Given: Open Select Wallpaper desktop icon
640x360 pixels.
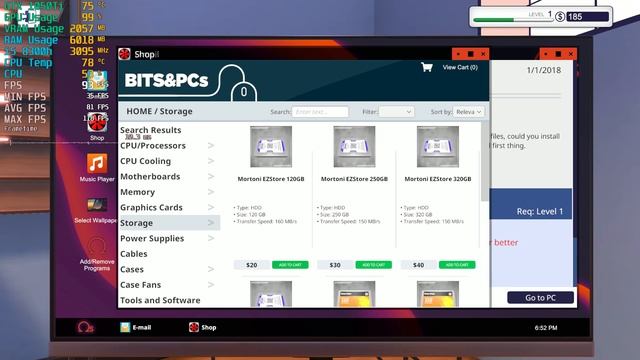Looking at the screenshot, I should click(x=97, y=204).
